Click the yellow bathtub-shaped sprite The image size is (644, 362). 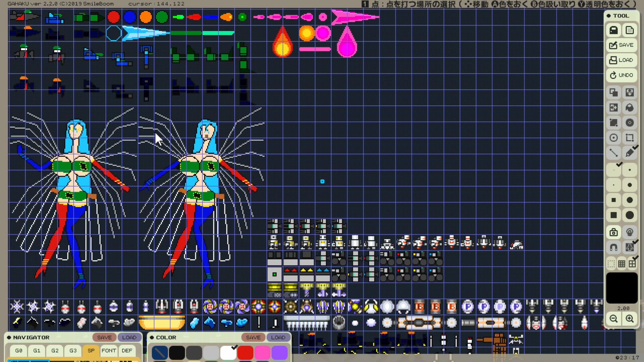pos(162,322)
